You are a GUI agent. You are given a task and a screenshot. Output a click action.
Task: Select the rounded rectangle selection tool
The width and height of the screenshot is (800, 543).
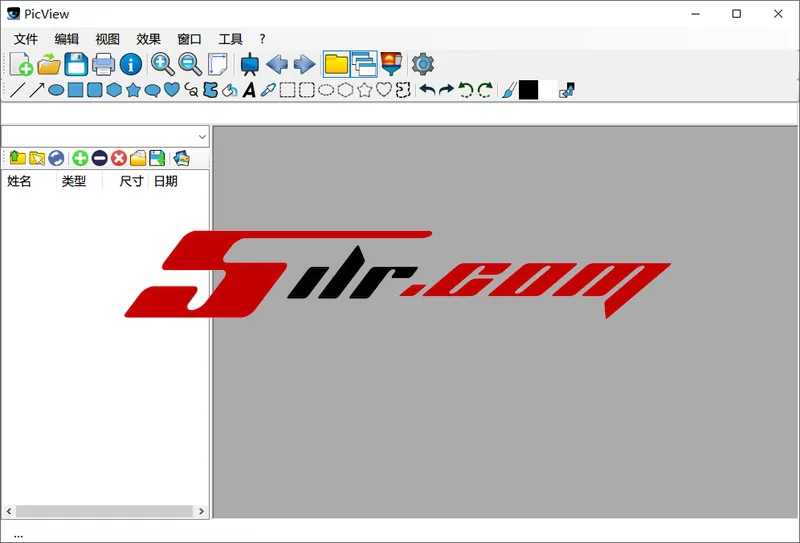tap(307, 90)
